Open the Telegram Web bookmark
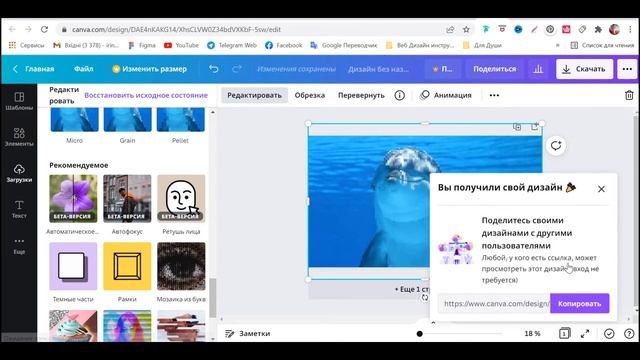The width and height of the screenshot is (640, 360). pos(232,45)
